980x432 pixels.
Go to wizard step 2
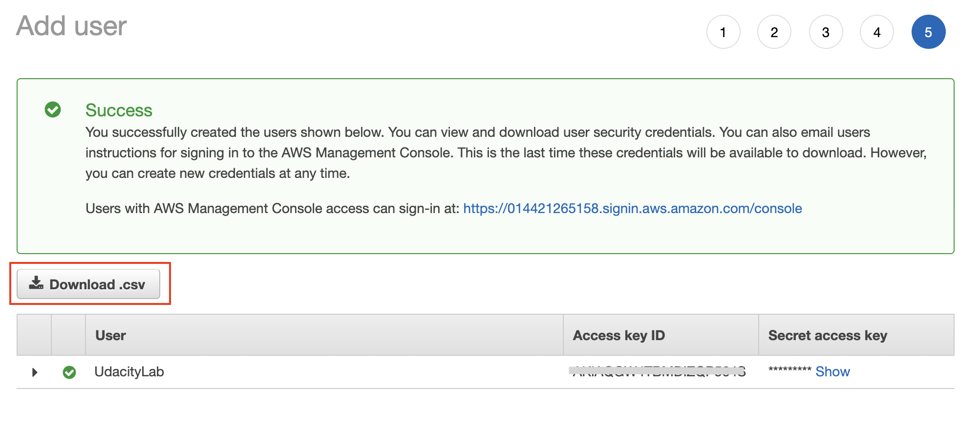(x=774, y=32)
